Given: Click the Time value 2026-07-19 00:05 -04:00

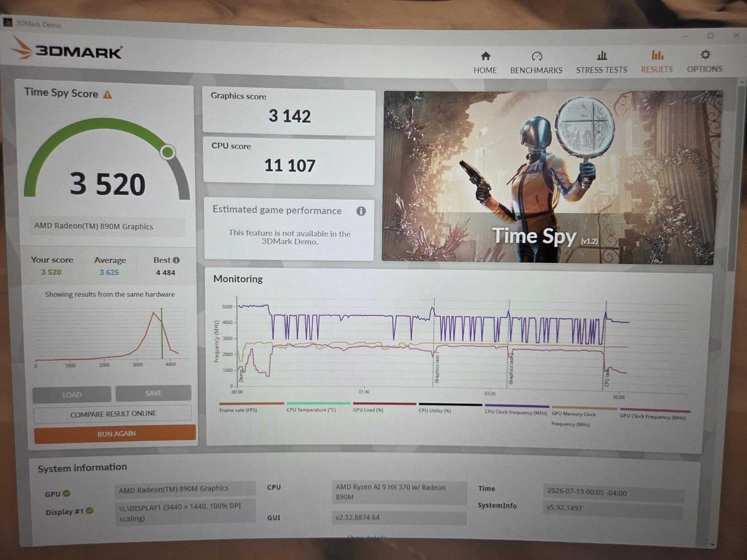Looking at the screenshot, I should coord(613,492).
